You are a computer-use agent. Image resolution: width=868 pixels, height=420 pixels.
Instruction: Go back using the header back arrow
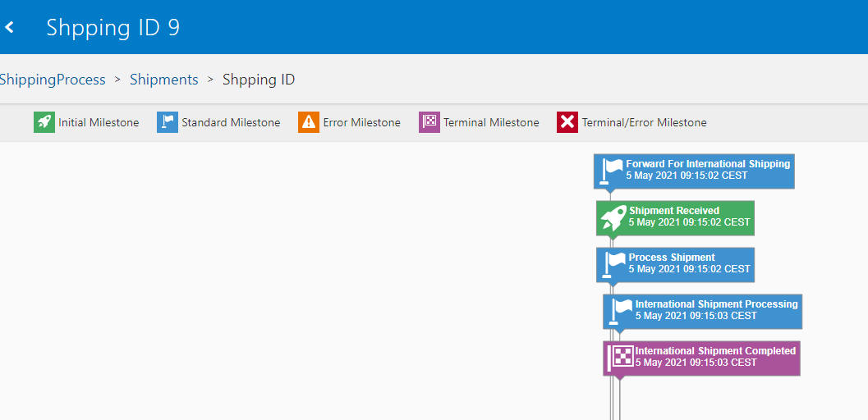pyautogui.click(x=9, y=27)
